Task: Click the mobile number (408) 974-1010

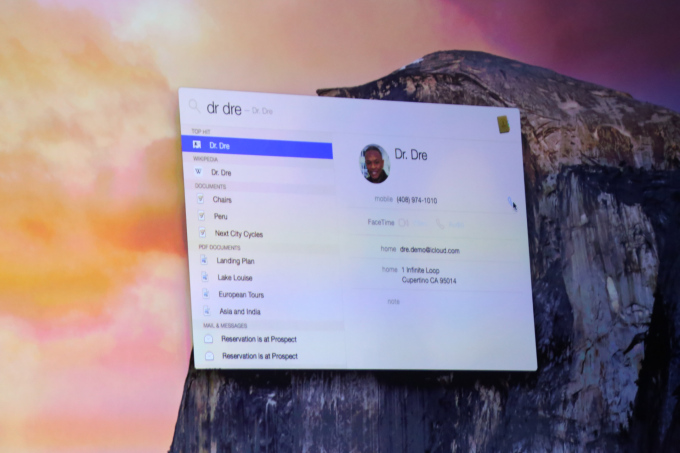Action: pyautogui.click(x=417, y=200)
